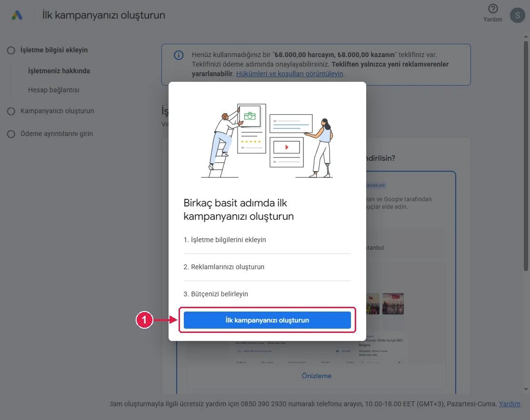
Task: Click the Kampanyanızı oluşturun sidebar label
Action: [x=57, y=111]
